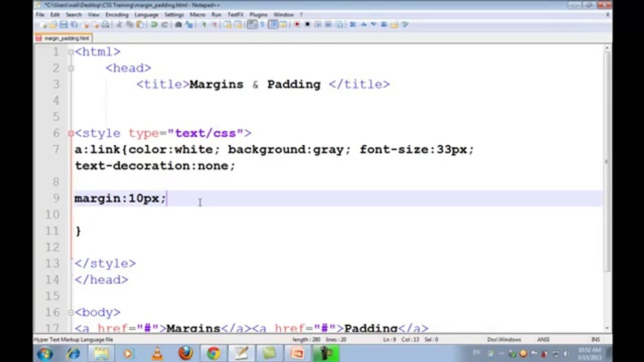644x362 pixels.
Task: Paste using the clipboard toolbar icon
Action: (x=140, y=24)
